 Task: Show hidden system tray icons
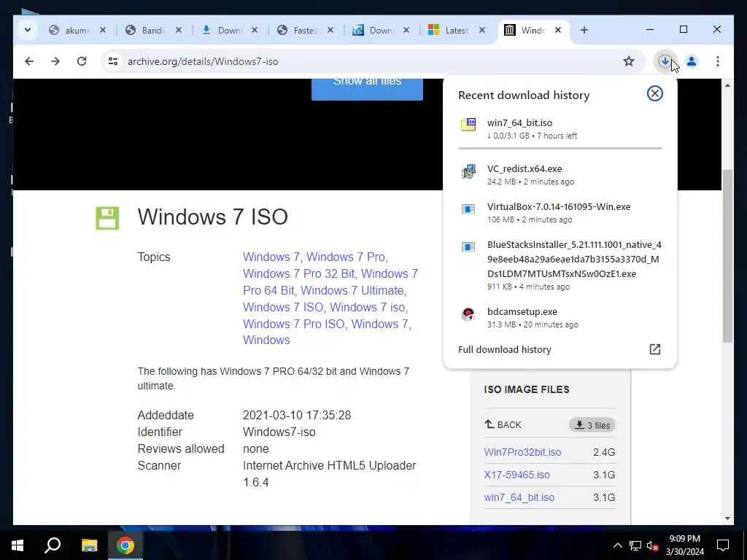[617, 545]
